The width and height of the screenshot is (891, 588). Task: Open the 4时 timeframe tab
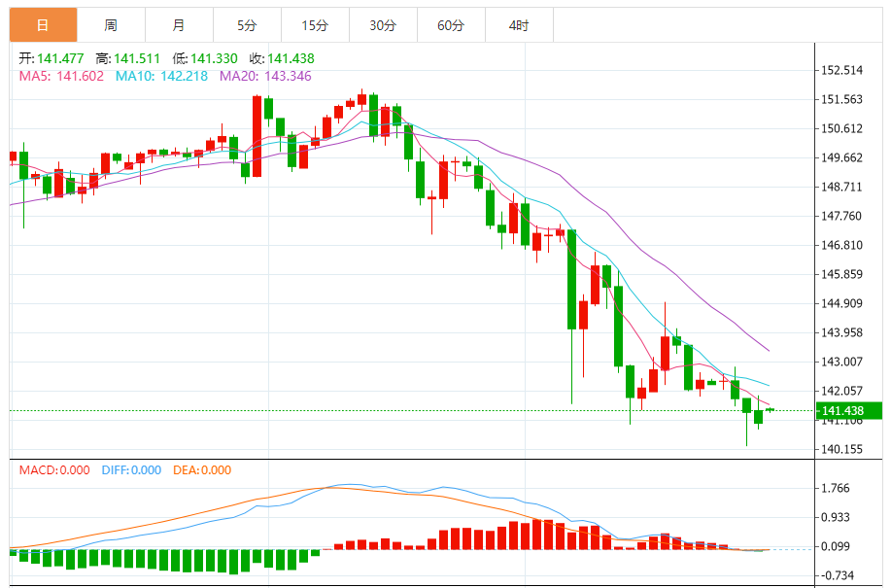(x=520, y=25)
